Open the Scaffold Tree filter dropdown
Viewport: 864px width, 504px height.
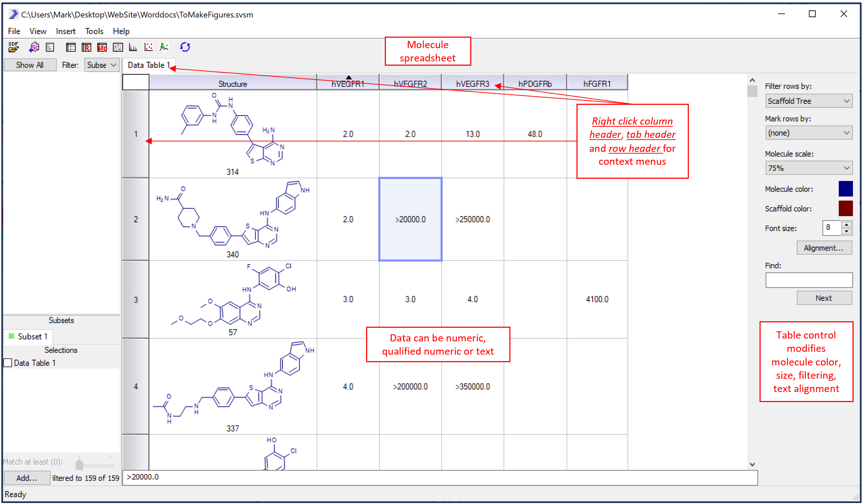[808, 101]
